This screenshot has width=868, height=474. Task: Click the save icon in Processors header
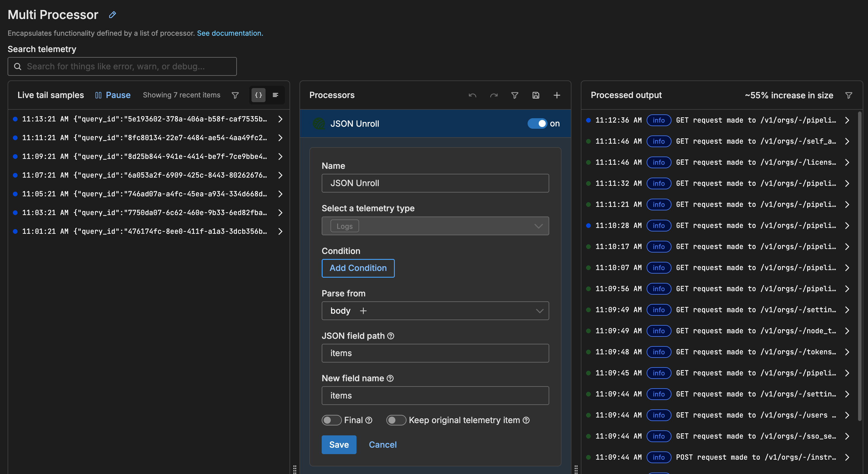tap(536, 95)
